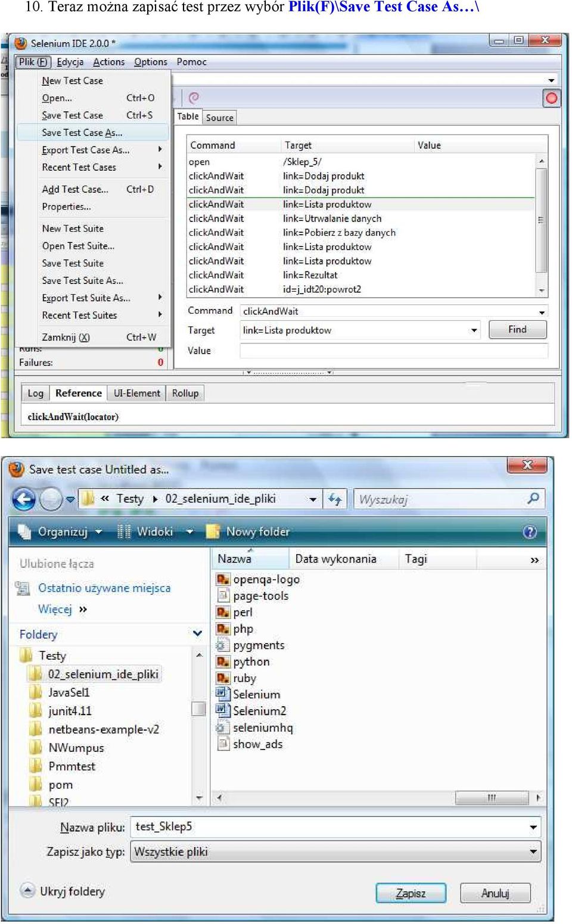This screenshot has height=924, width=572.
Task: Click the refresh arrows icon beside path bar
Action: click(x=335, y=499)
